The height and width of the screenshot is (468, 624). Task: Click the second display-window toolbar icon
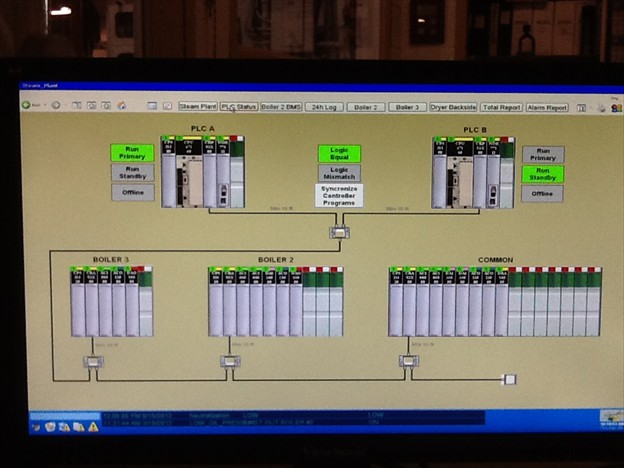[92, 105]
